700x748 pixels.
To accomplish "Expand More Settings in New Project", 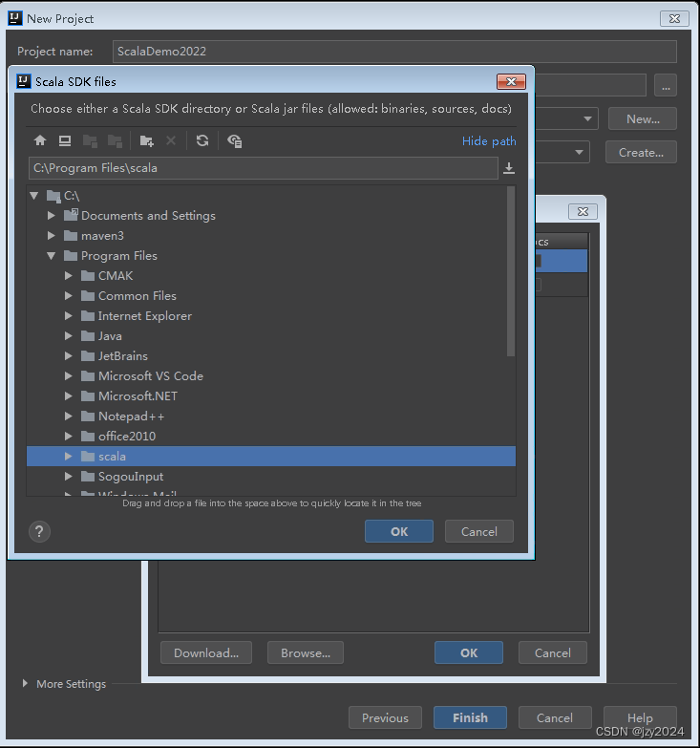I will 25,684.
